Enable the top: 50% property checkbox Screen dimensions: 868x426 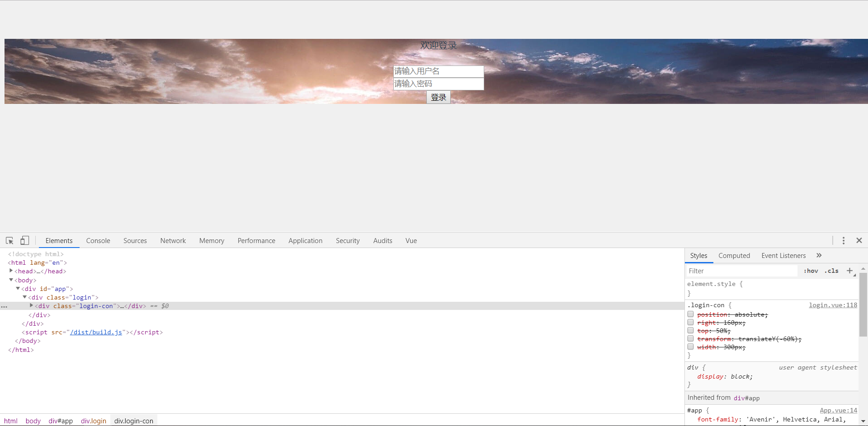tap(690, 331)
